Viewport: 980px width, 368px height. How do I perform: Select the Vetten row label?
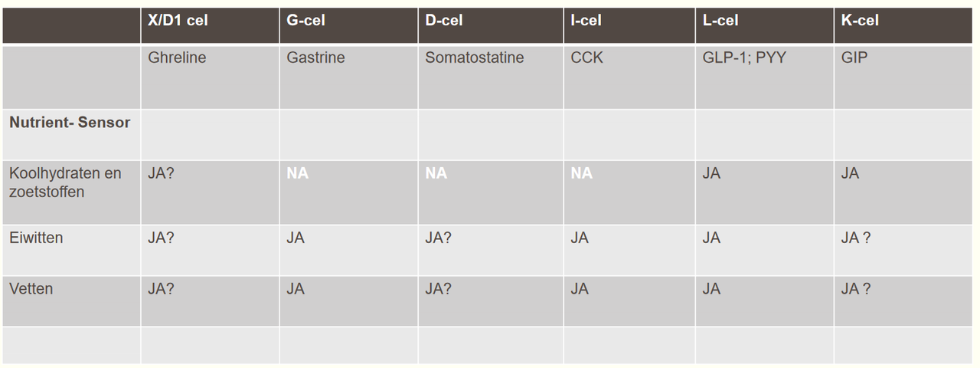pos(31,289)
